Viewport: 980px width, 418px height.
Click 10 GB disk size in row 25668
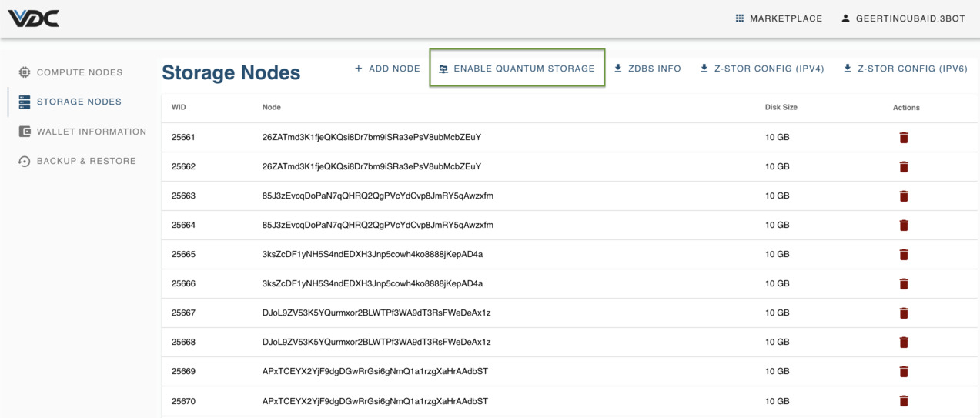pyautogui.click(x=777, y=342)
